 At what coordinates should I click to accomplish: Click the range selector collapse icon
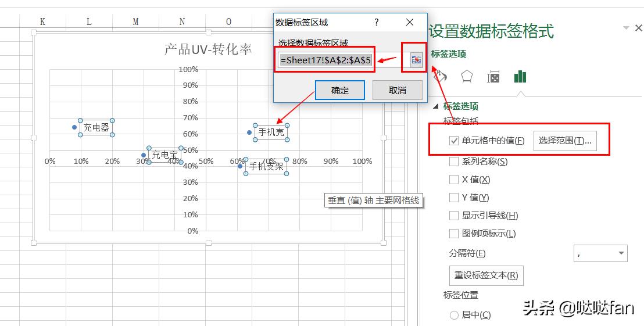tap(416, 60)
